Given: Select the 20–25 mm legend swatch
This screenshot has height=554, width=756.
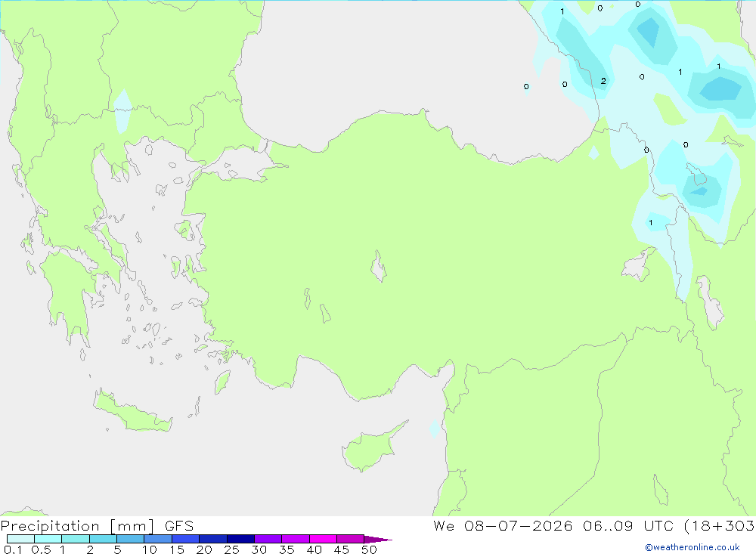Looking at the screenshot, I should pyautogui.click(x=212, y=539).
